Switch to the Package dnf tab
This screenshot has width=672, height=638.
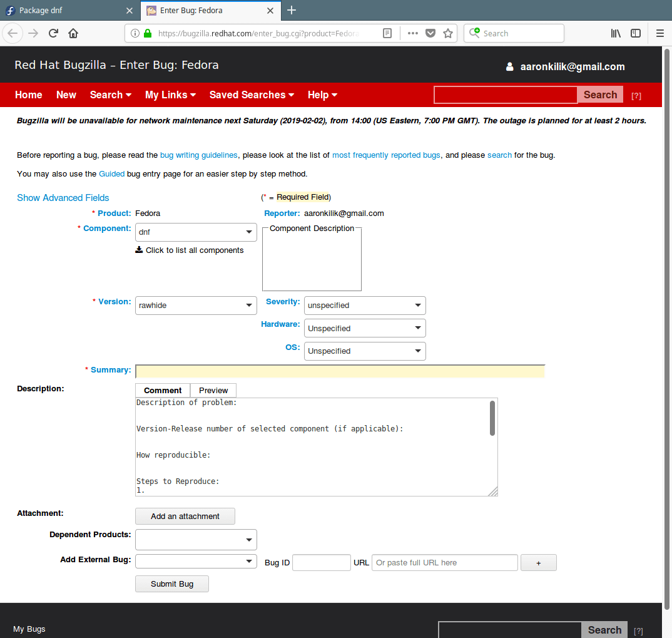[70, 10]
